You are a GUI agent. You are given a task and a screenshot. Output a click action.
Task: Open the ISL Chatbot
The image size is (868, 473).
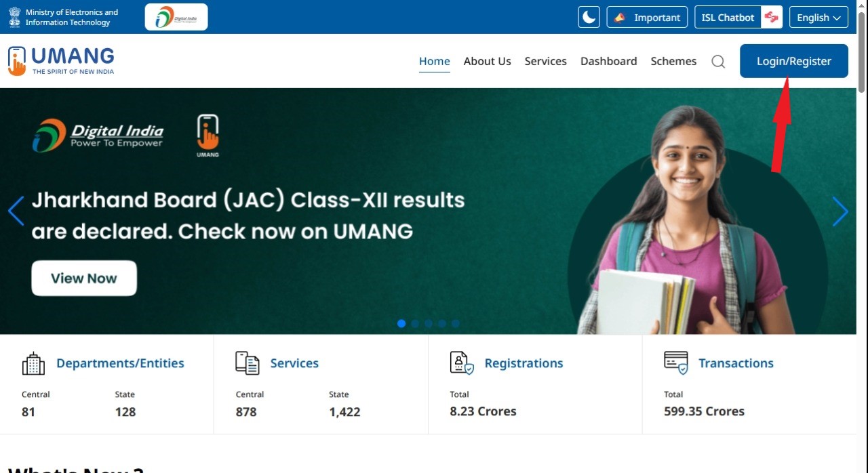click(x=738, y=18)
